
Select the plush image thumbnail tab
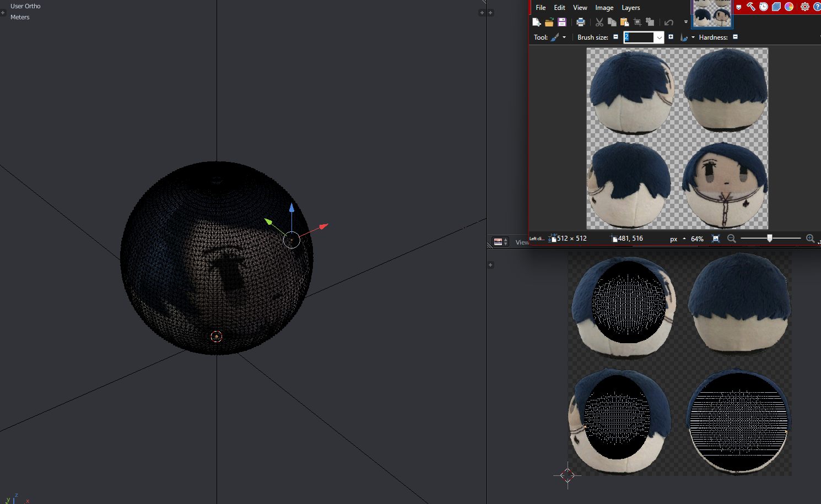(712, 13)
